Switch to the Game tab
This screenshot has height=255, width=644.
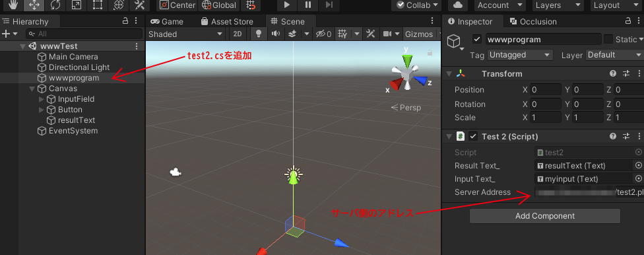167,22
